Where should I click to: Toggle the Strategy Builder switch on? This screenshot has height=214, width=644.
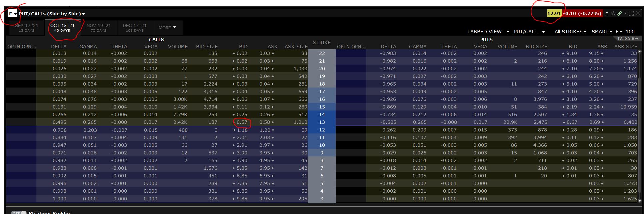pyautogui.click(x=19, y=213)
